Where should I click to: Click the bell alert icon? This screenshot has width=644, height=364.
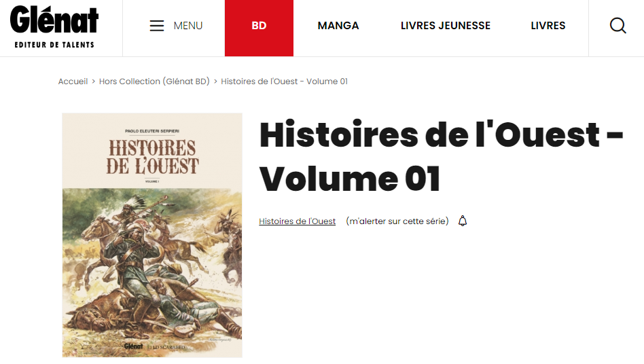[463, 221]
